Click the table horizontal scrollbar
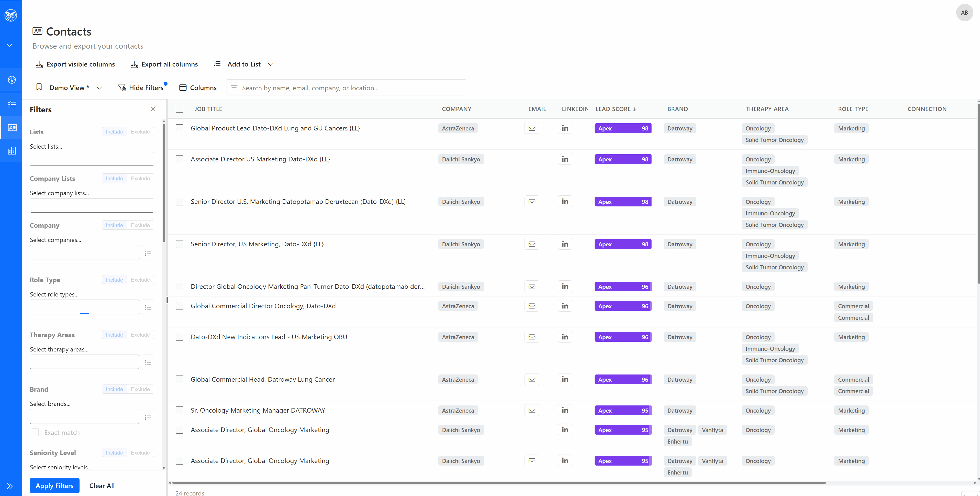980x496 pixels. click(498, 483)
